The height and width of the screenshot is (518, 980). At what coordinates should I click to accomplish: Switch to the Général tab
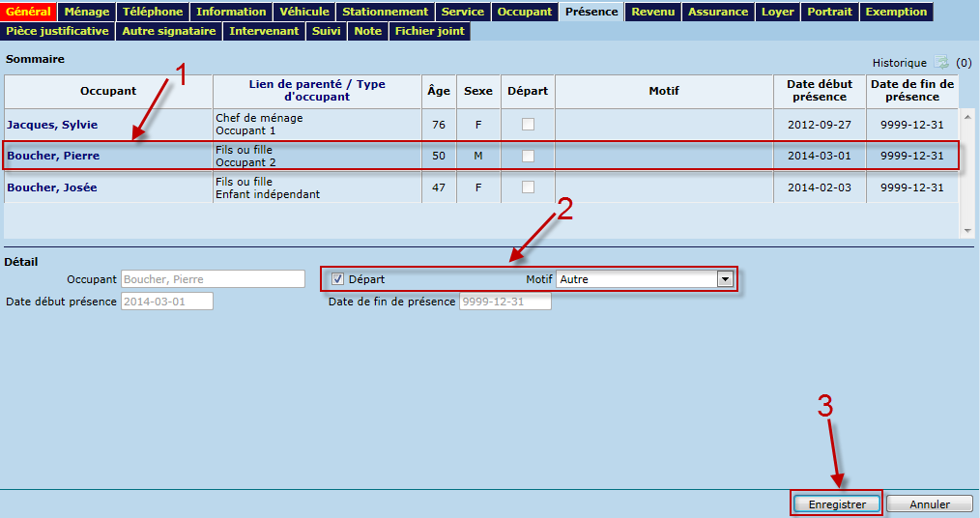point(29,12)
